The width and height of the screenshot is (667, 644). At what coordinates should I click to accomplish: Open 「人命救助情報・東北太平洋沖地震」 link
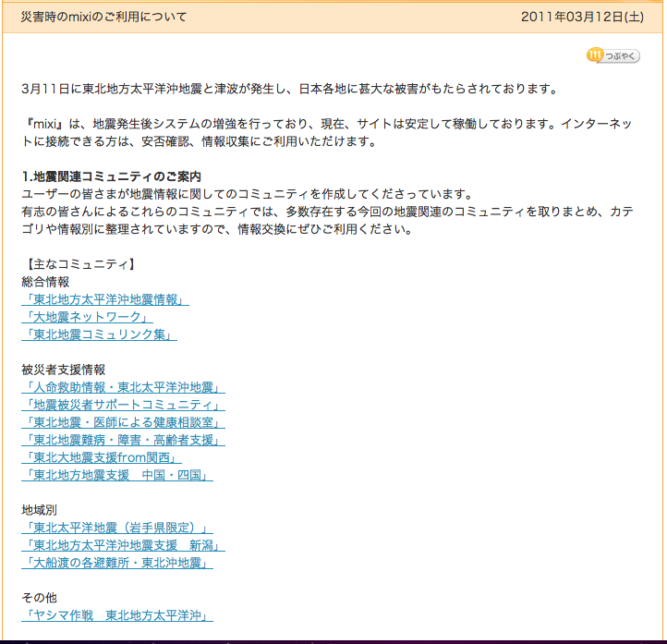(x=123, y=388)
